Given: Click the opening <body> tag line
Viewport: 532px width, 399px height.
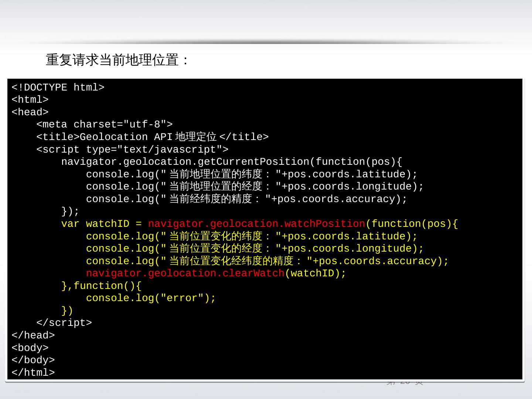Looking at the screenshot, I should [30, 348].
